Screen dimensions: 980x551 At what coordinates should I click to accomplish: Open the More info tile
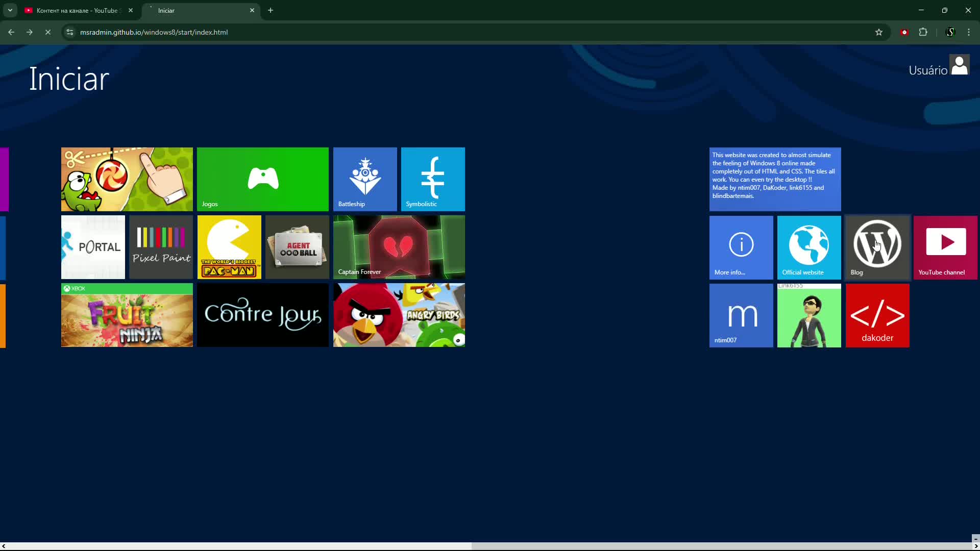[x=741, y=247]
